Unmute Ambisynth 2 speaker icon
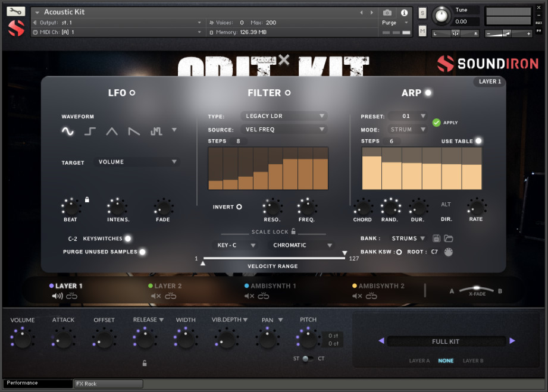548x392 pixels. tap(357, 296)
